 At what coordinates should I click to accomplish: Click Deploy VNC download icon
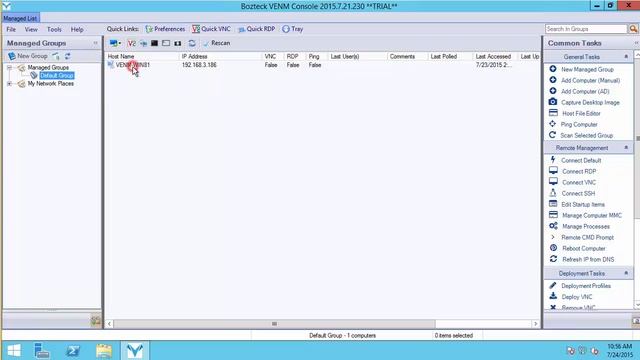[553, 296]
